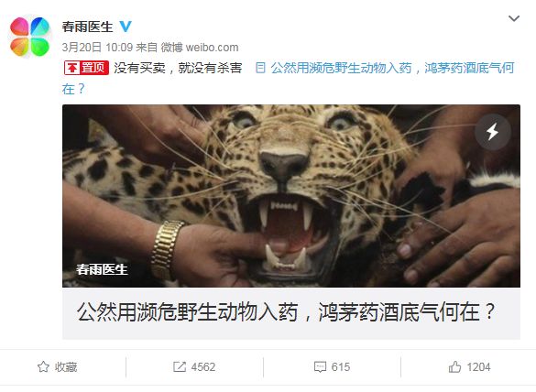Click the comment bubble icon
The image size is (536, 392).
point(320,366)
